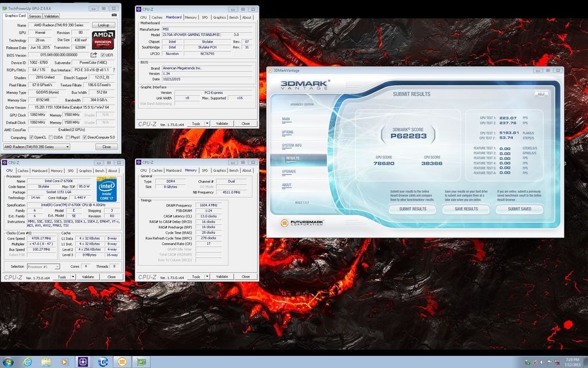Click the BIOS Version field in GPU-Z
This screenshot has width=588, height=368.
pos(58,55)
